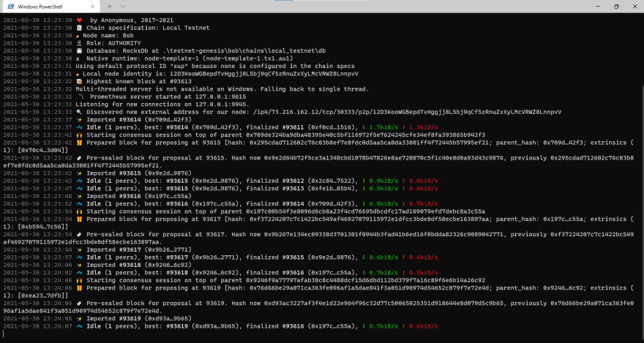Click the PowerShell icon in the tab

(10, 7)
